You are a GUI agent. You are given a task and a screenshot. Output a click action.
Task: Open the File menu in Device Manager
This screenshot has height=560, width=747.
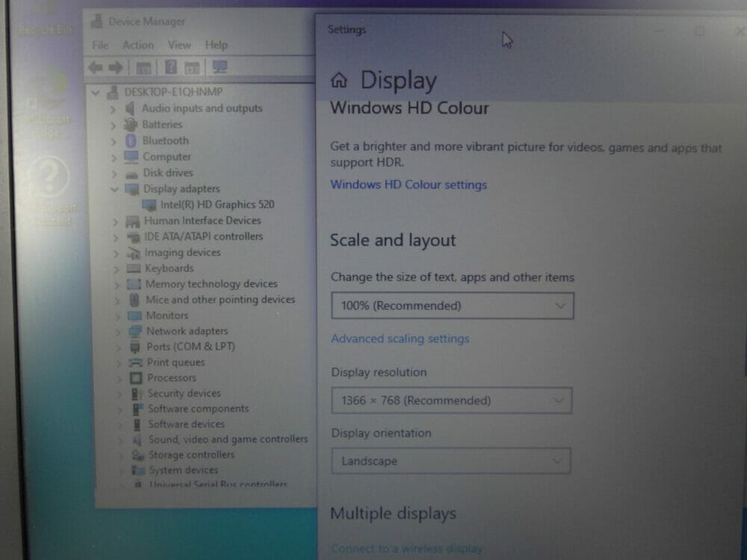click(100, 46)
